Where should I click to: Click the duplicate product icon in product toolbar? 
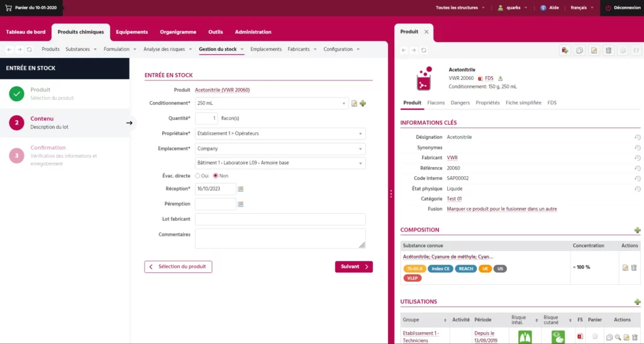579,50
